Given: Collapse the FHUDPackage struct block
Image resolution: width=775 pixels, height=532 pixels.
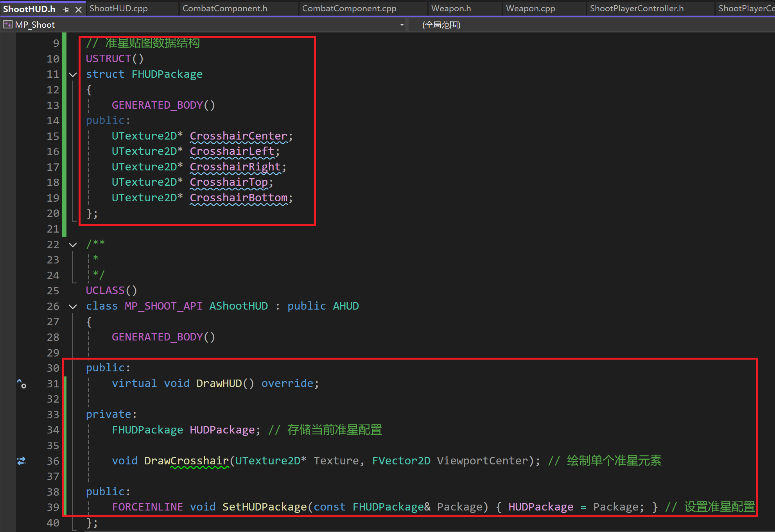Looking at the screenshot, I should tap(73, 74).
